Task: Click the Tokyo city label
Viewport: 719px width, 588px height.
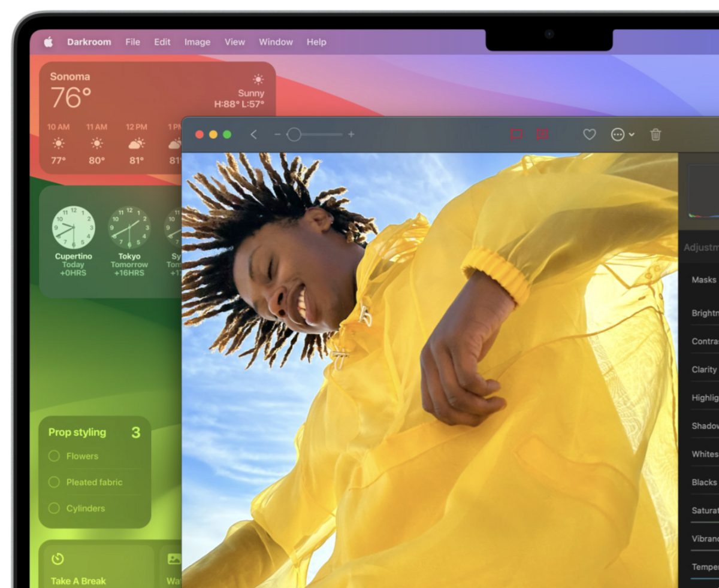Action: (x=129, y=256)
